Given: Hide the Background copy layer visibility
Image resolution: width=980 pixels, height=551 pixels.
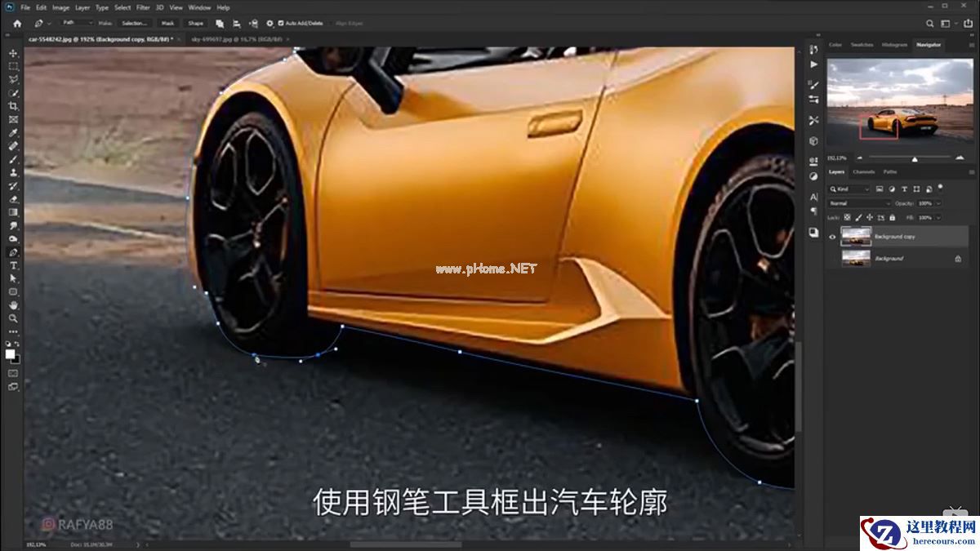Looking at the screenshot, I should click(831, 237).
